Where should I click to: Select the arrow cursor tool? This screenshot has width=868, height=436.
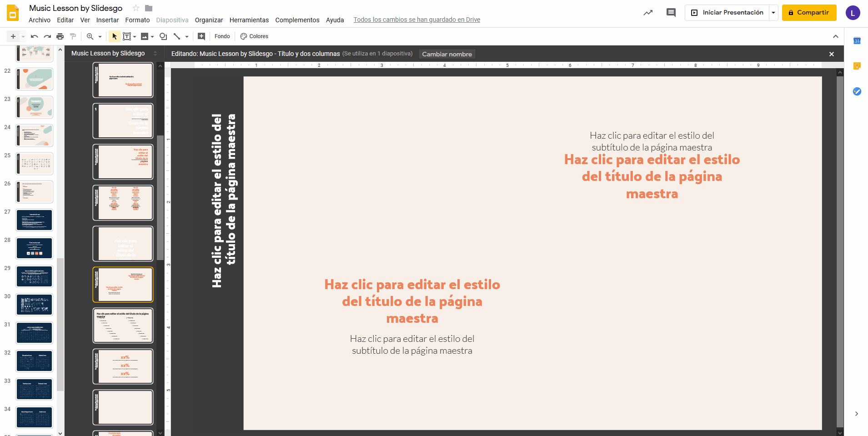tap(114, 36)
